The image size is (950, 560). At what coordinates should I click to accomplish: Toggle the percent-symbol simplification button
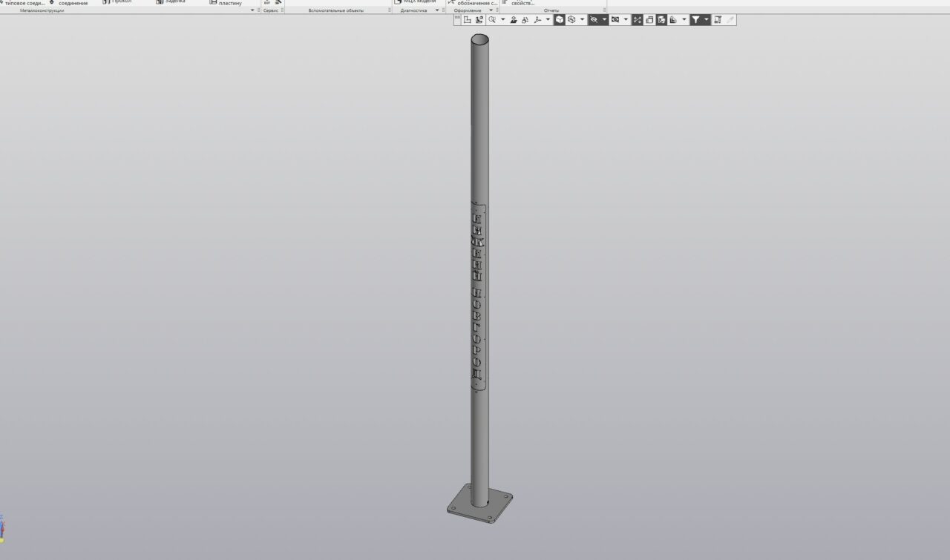point(638,20)
